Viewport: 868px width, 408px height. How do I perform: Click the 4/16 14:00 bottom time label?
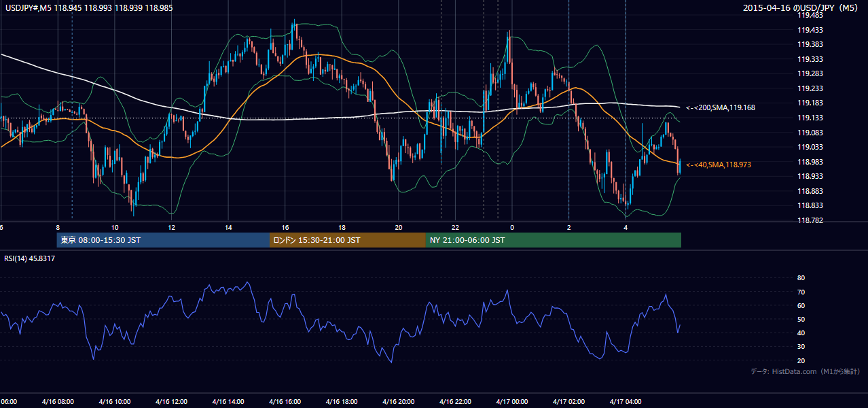(228, 401)
